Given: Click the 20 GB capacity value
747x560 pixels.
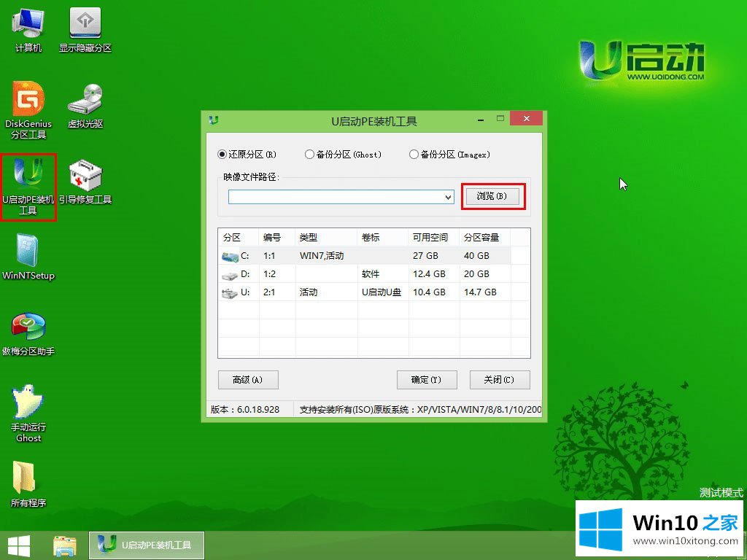Looking at the screenshot, I should 476,274.
